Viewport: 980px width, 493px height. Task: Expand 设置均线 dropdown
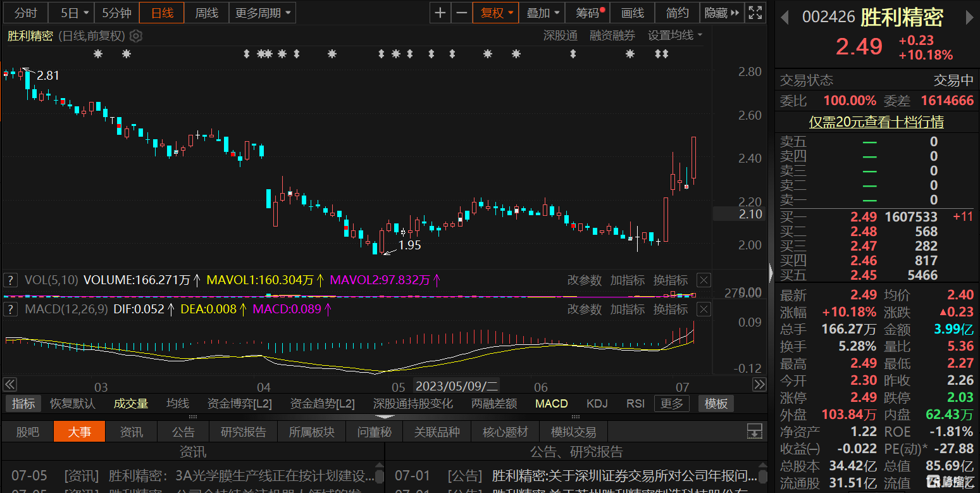[675, 35]
